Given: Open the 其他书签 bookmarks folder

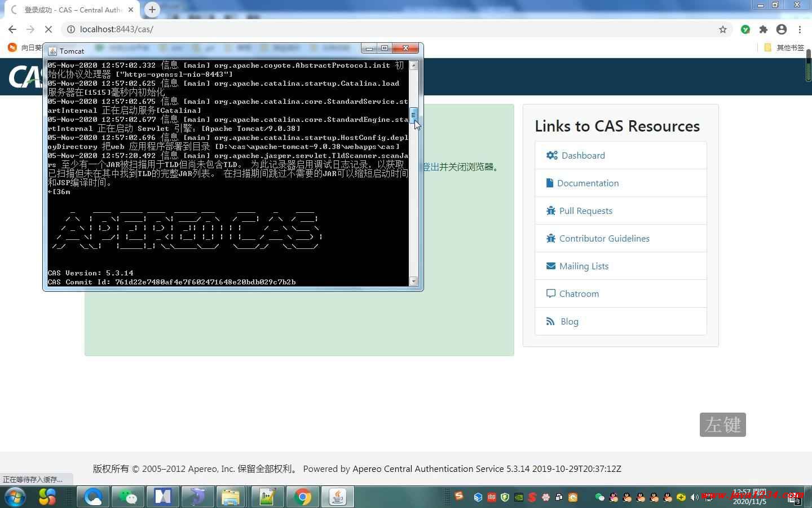Looking at the screenshot, I should click(x=784, y=47).
